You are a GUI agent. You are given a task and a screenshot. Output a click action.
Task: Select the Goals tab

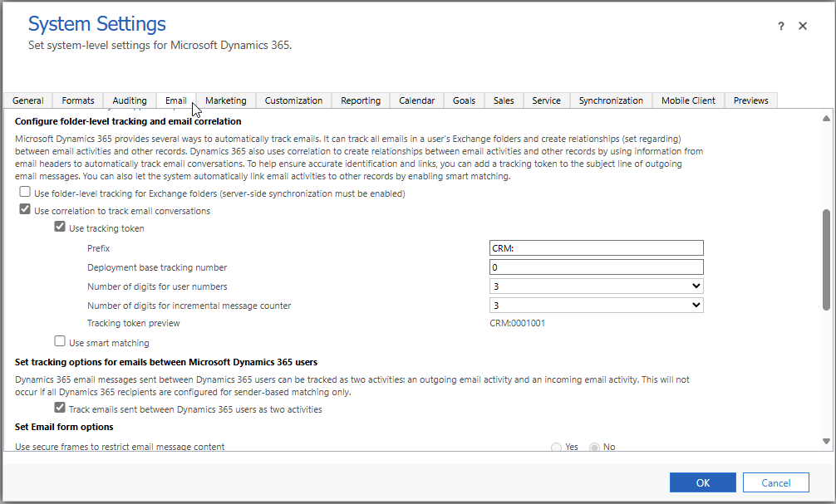465,100
